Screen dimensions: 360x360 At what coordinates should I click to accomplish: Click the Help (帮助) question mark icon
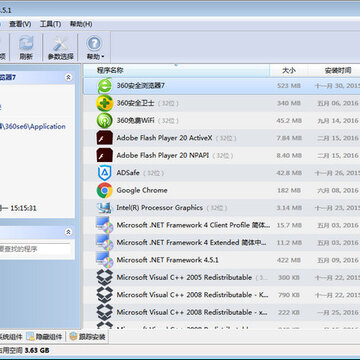[94, 43]
